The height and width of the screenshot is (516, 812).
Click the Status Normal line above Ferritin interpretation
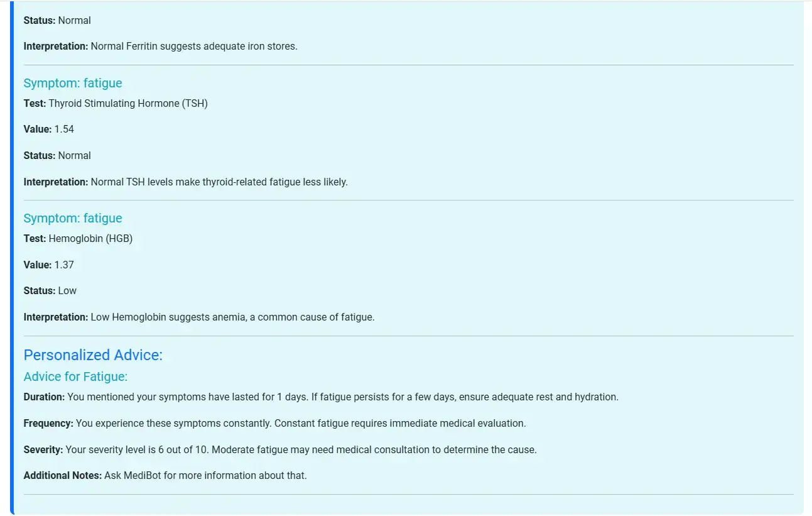click(x=57, y=21)
